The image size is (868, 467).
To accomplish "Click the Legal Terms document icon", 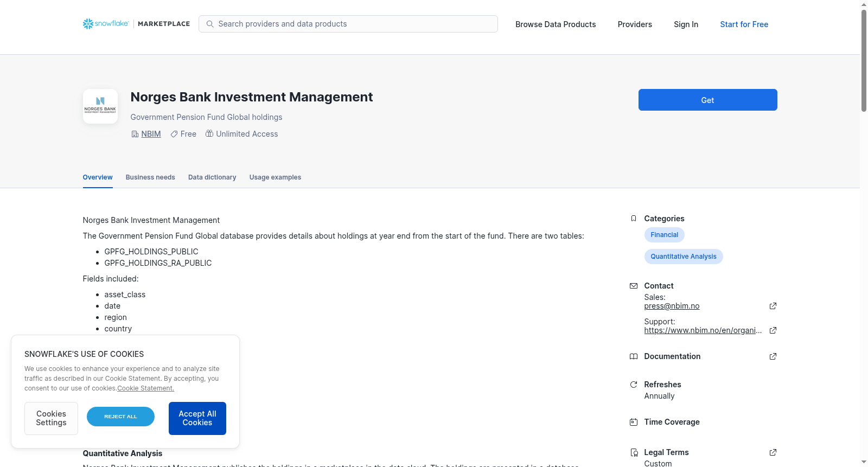I will pyautogui.click(x=634, y=452).
